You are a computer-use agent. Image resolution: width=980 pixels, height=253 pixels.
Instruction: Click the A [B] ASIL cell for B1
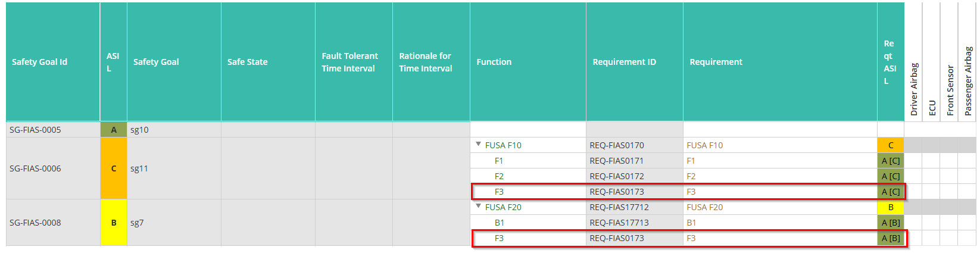tap(891, 223)
